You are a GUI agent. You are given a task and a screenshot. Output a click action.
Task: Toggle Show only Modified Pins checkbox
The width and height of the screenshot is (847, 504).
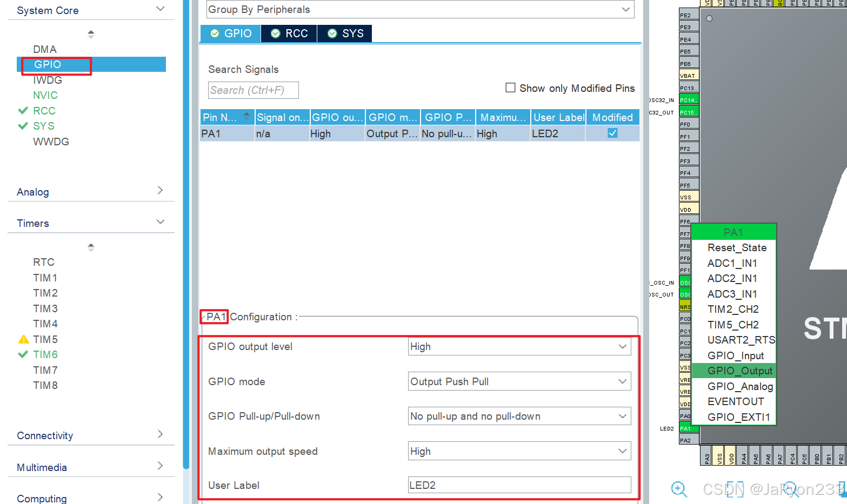(x=510, y=88)
